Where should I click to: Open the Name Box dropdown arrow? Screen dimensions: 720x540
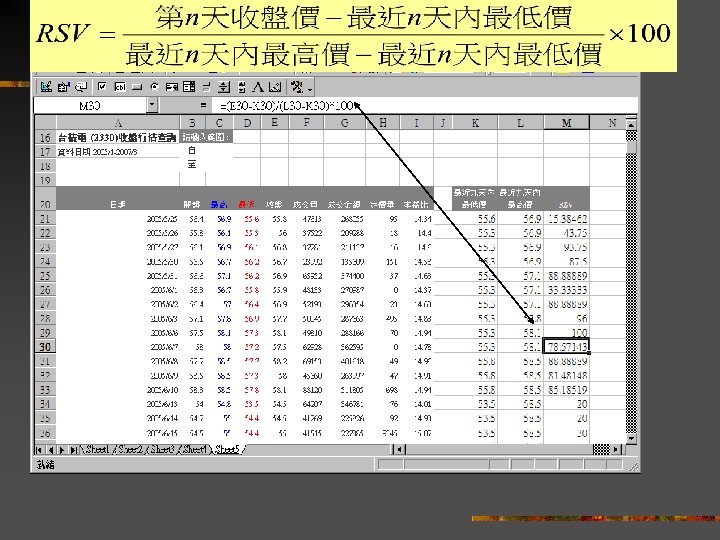coord(152,106)
